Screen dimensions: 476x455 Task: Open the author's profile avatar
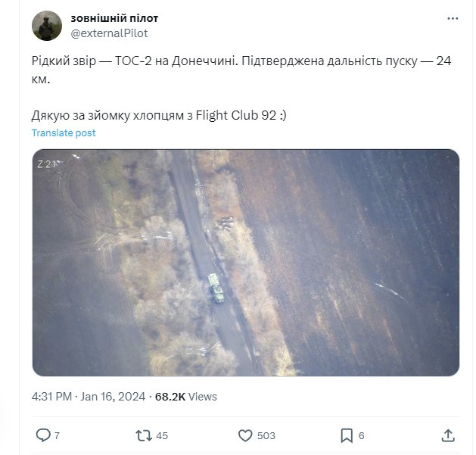click(x=47, y=26)
